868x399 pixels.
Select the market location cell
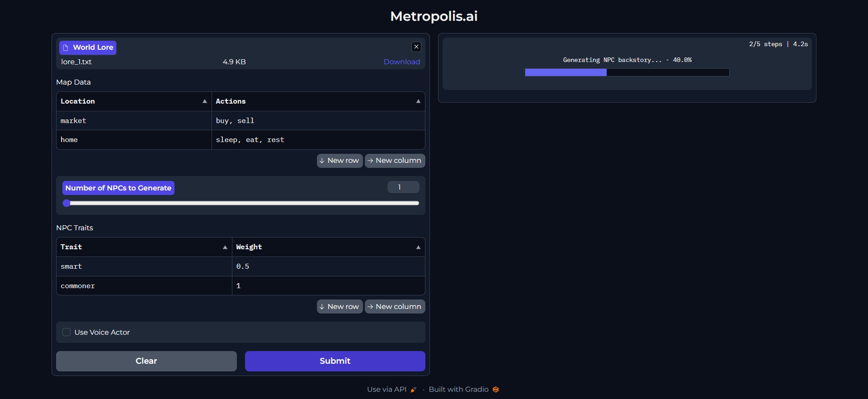click(134, 121)
